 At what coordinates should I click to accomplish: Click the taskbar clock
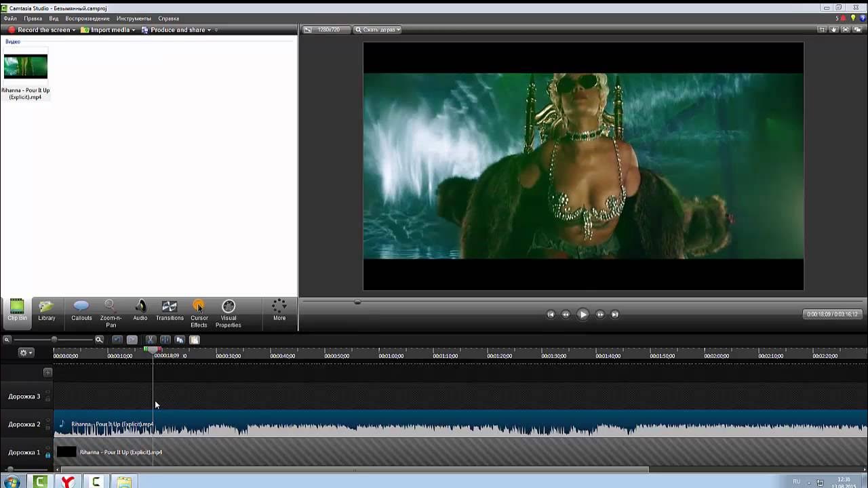coord(844,482)
